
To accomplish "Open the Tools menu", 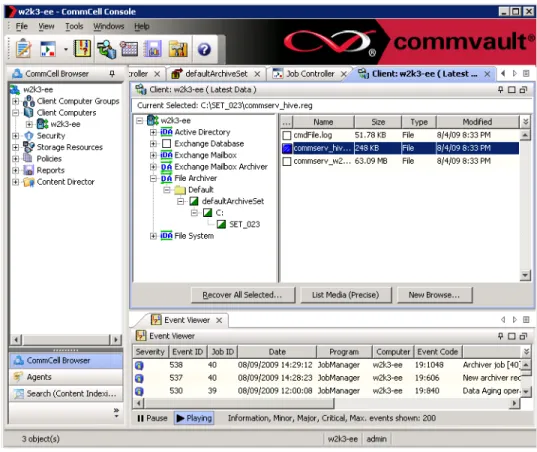I will coord(74,26).
